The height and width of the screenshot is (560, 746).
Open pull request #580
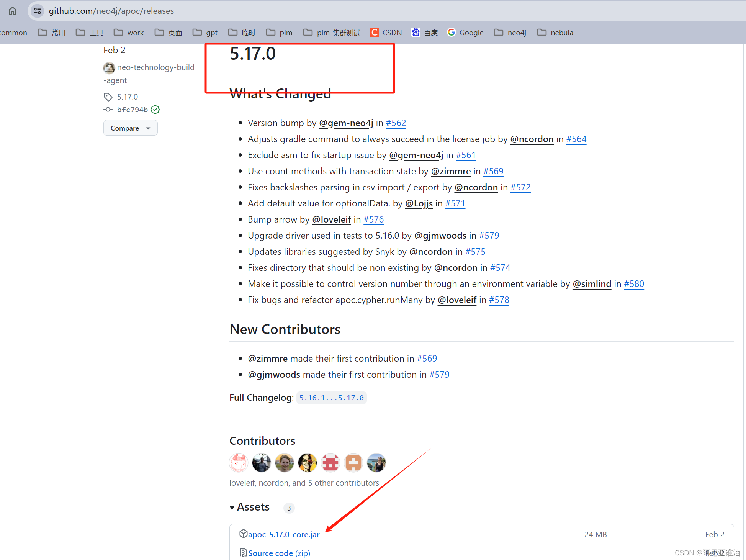click(x=634, y=284)
